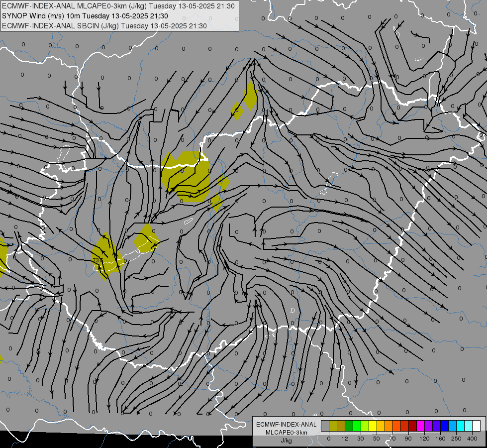Screen dimensions: 487x448
Task: Click the legend tick value 70
Action: [x=392, y=439]
